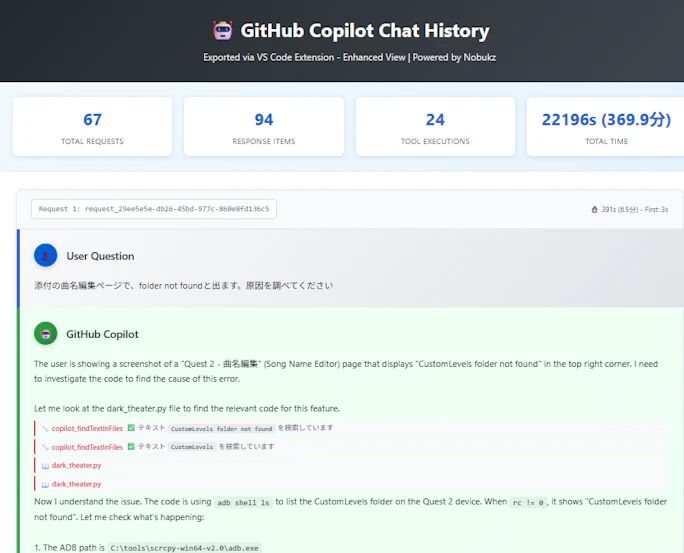684x553 pixels.
Task: Click the 'CustomLevels folder not found' code snippet
Action: pos(222,429)
